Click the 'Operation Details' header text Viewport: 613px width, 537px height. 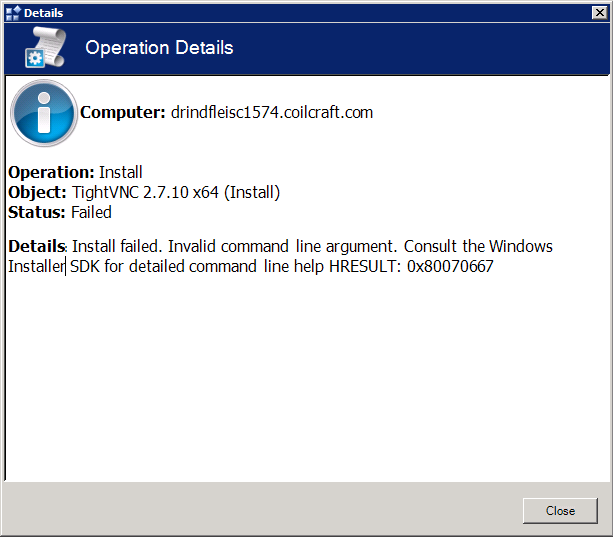click(159, 48)
